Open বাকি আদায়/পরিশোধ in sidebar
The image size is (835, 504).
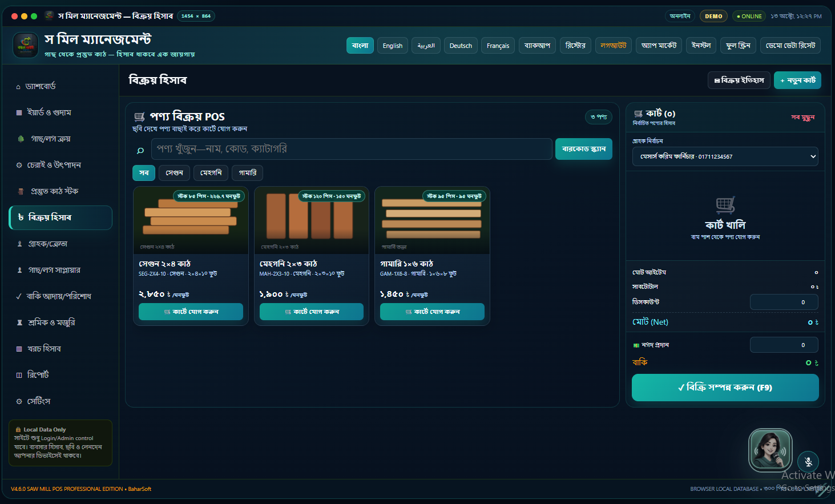(60, 296)
